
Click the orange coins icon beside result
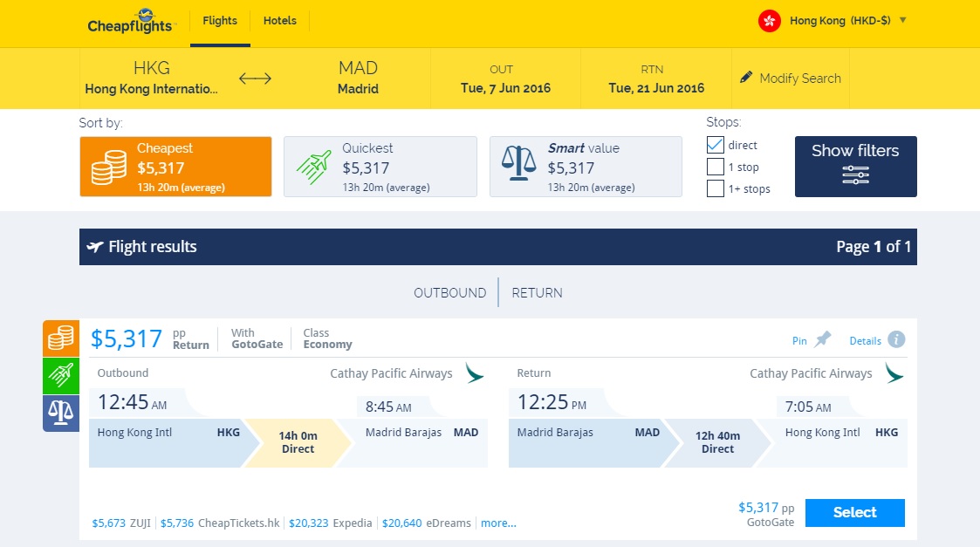click(x=60, y=338)
